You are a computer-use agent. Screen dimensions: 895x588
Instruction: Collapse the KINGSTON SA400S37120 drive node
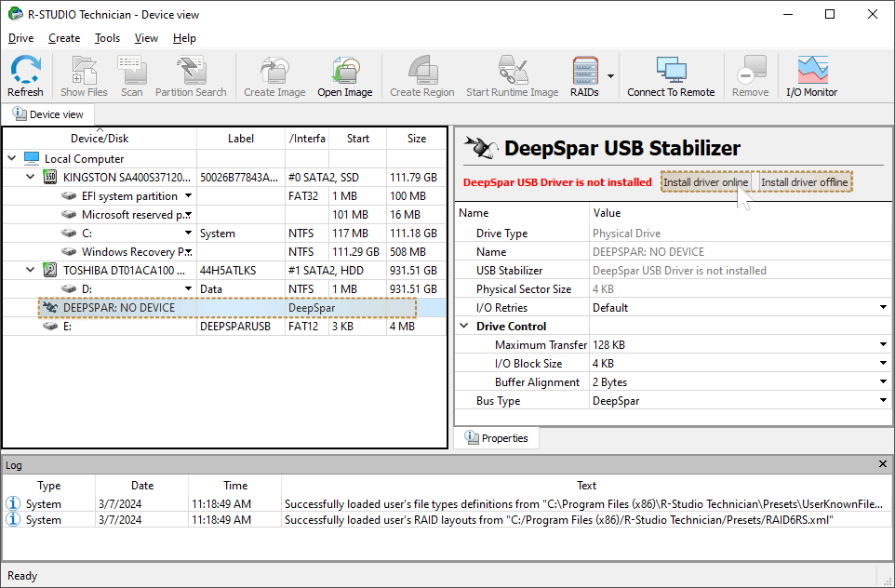pyautogui.click(x=31, y=177)
